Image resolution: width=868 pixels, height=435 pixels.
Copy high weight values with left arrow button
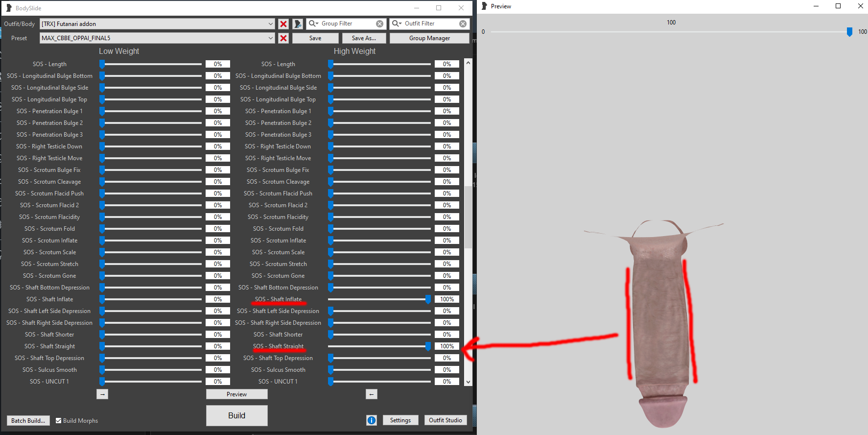[x=372, y=394]
